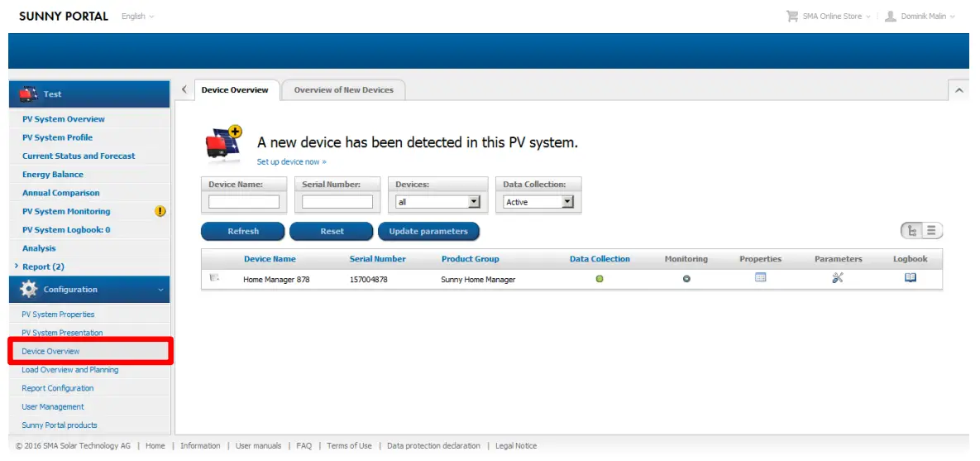Open Data protection declaration footer link
The width and height of the screenshot is (980, 461).
(433, 446)
